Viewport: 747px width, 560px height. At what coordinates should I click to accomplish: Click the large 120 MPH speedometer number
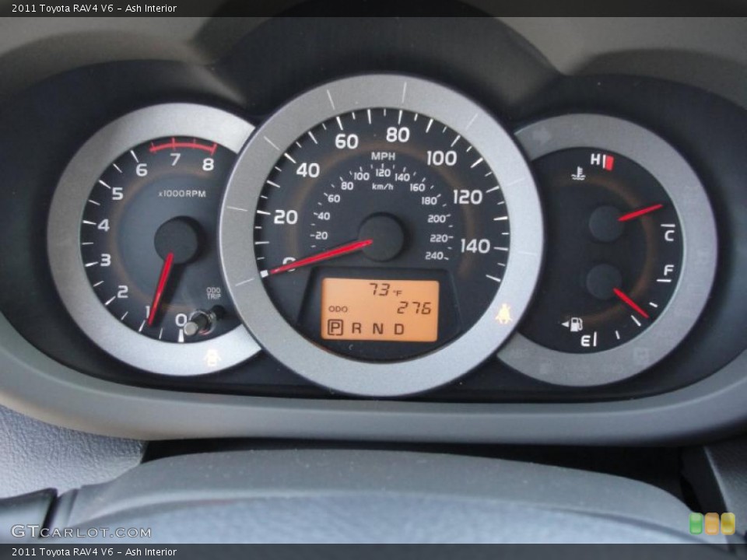coord(468,197)
